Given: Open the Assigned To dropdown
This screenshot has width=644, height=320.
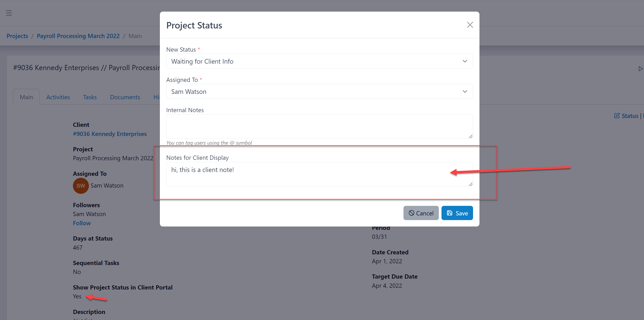Looking at the screenshot, I should (319, 91).
